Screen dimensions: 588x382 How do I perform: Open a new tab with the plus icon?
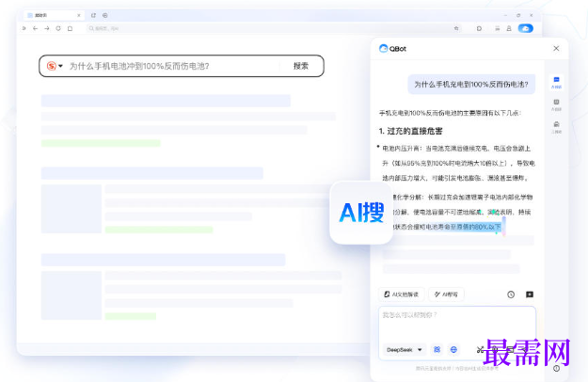click(x=105, y=15)
